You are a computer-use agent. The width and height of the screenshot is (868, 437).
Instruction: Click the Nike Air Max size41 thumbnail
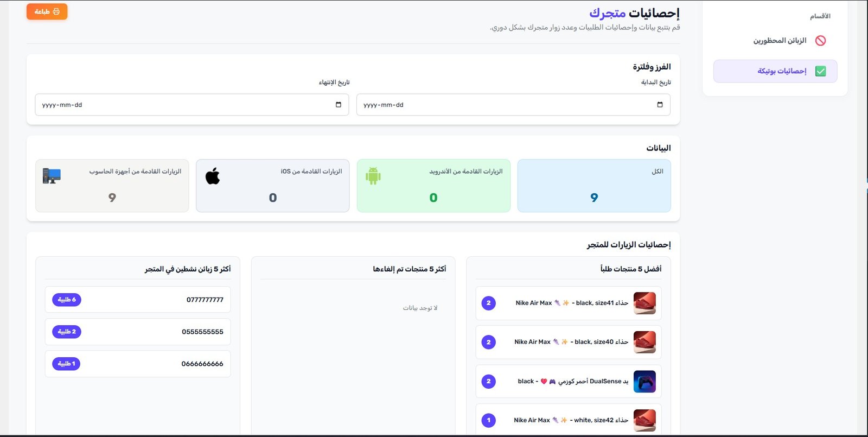click(644, 303)
